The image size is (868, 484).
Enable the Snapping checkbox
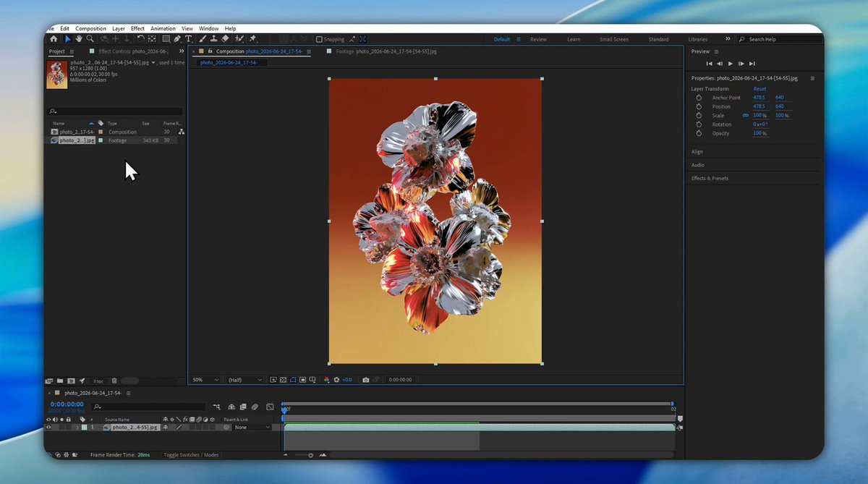tap(319, 39)
